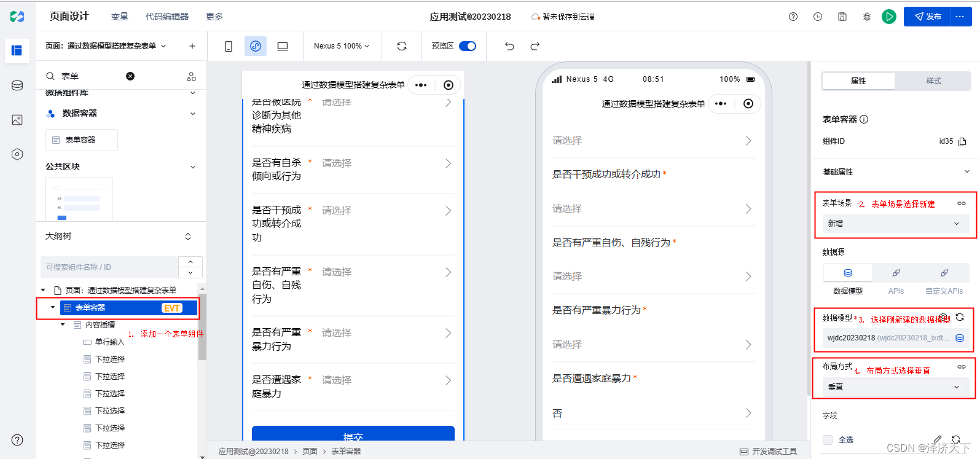
Task: Collapse the form container tree node
Action: pos(53,307)
